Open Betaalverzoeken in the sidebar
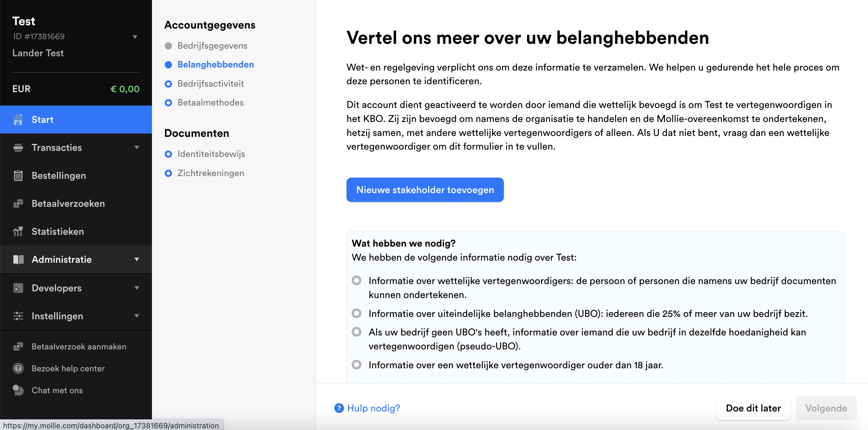 76,203
